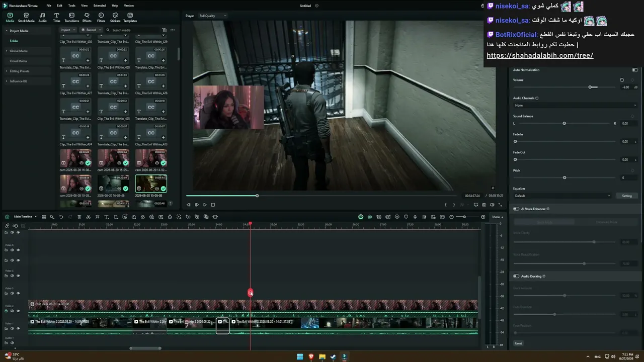Enable the Audio Ducking switch
The width and height of the screenshot is (644, 362).
[x=516, y=276]
